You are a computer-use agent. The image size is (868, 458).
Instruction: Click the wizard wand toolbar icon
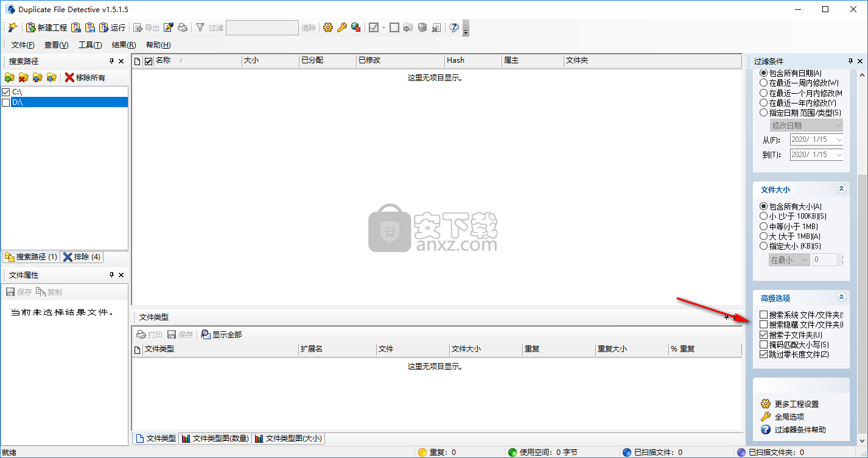pyautogui.click(x=13, y=27)
